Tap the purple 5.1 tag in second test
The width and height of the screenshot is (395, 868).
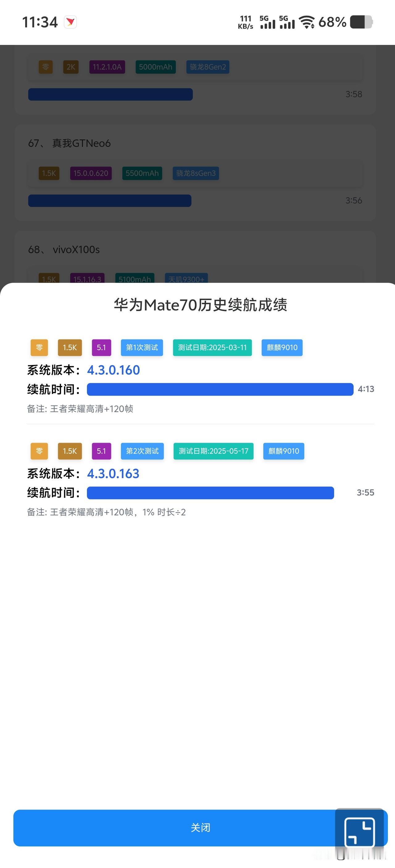(102, 451)
